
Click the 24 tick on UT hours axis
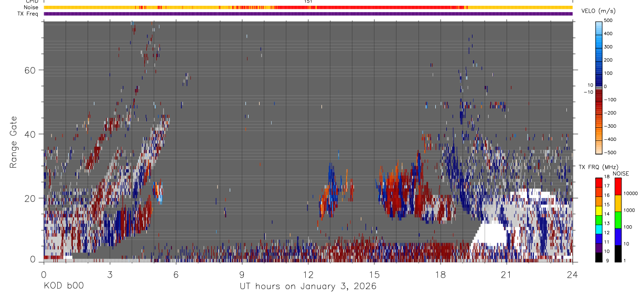573,274
